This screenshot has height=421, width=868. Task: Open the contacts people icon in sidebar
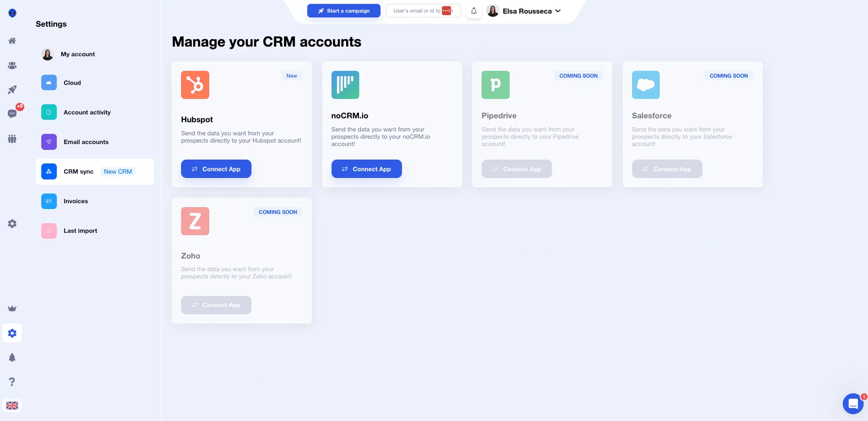click(x=12, y=65)
